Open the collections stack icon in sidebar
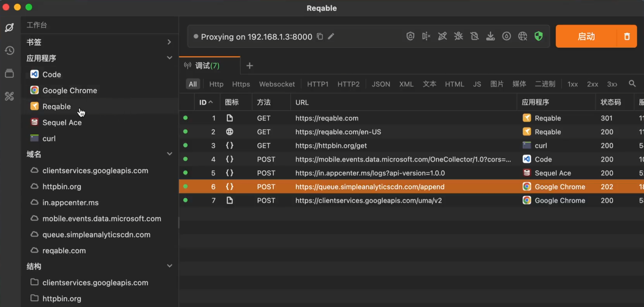The width and height of the screenshot is (644, 307). (9, 73)
